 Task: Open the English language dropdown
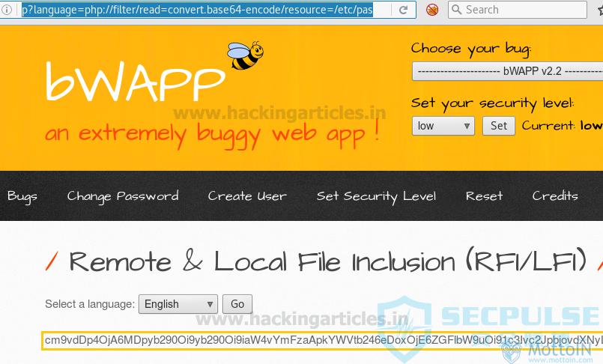click(178, 304)
